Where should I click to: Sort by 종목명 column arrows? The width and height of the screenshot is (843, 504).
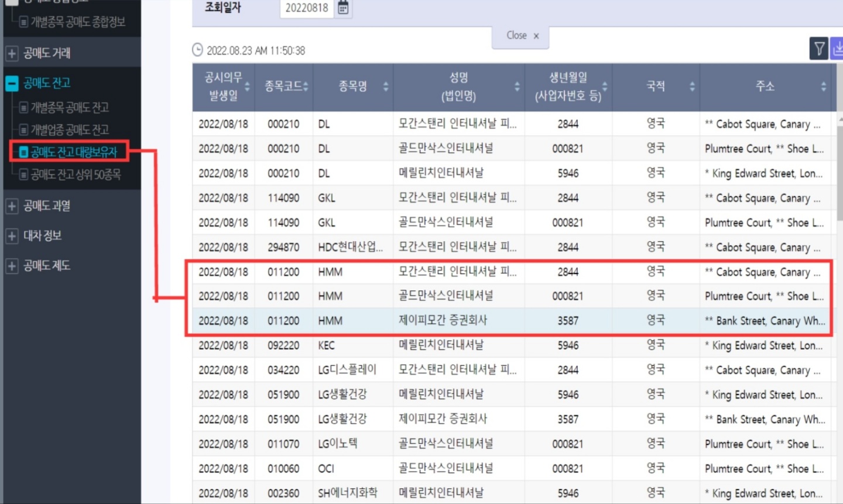386,87
